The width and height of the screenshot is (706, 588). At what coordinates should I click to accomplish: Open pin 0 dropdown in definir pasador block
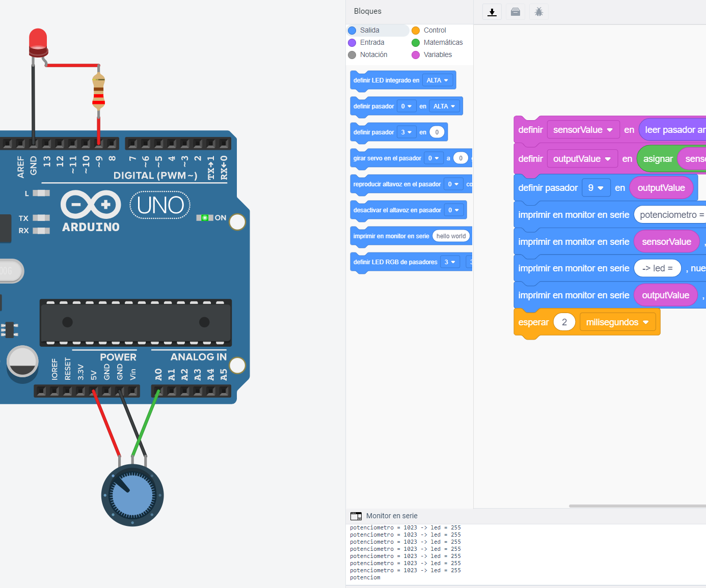406,106
